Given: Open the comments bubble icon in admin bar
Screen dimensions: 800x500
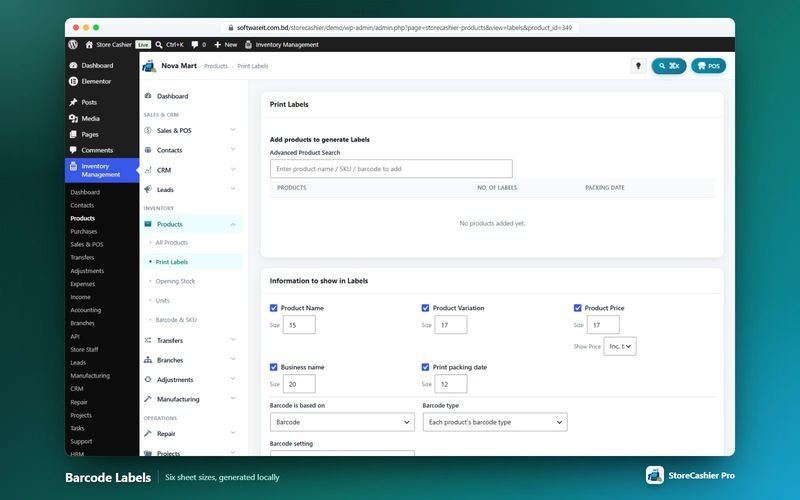Looking at the screenshot, I should [194, 44].
